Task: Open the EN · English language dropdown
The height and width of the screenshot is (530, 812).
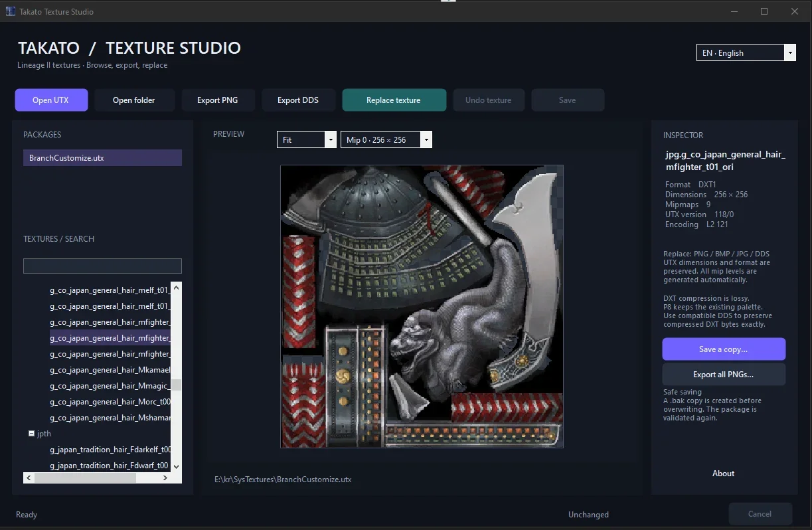Action: coord(746,52)
